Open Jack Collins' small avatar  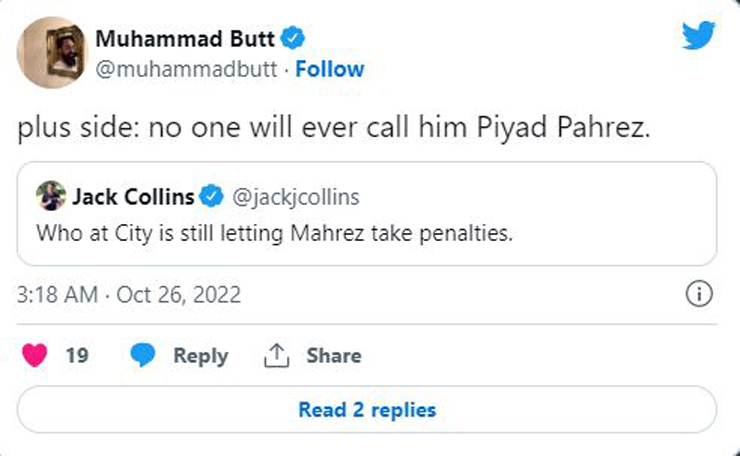coord(51,196)
